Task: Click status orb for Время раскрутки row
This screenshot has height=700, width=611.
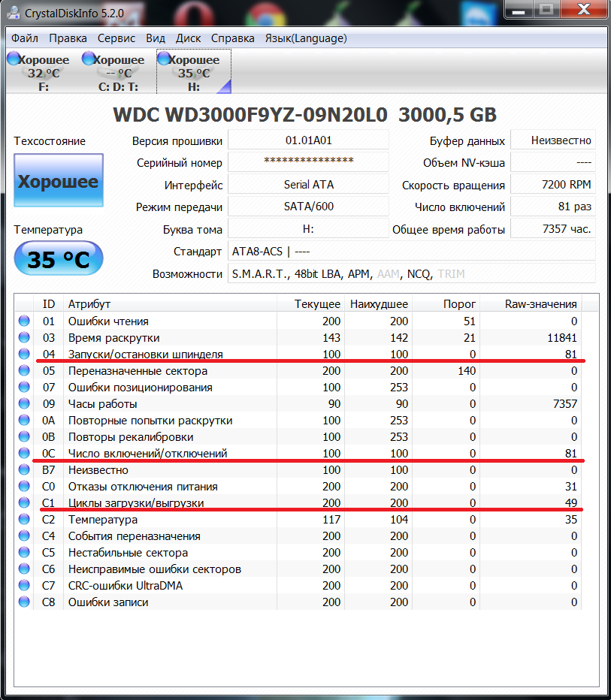Action: [24, 337]
